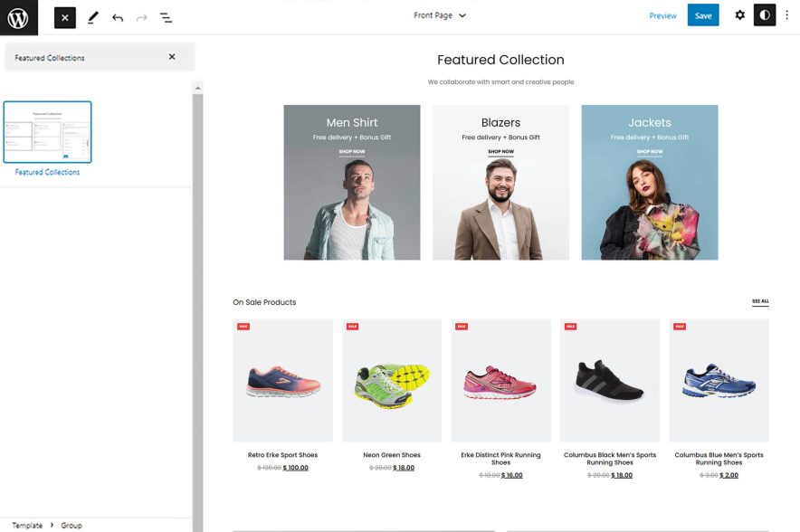Screen dimensions: 800x532
Task: Open the Document Overview list icon
Action: point(166,16)
